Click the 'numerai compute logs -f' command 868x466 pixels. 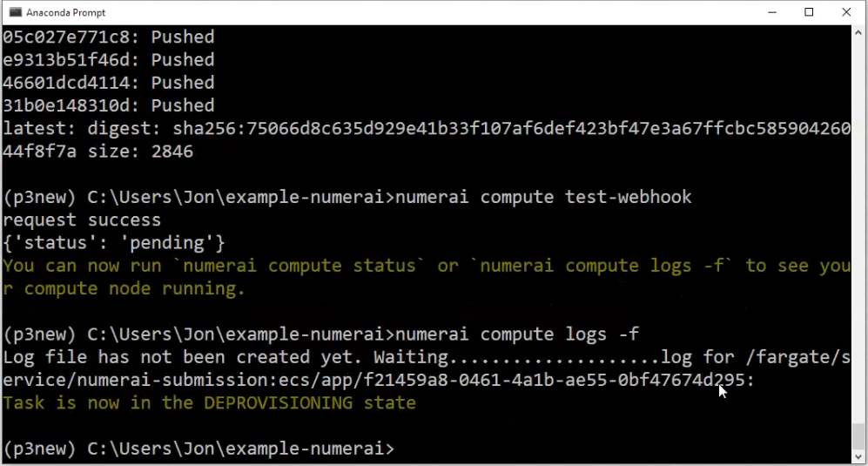517,334
